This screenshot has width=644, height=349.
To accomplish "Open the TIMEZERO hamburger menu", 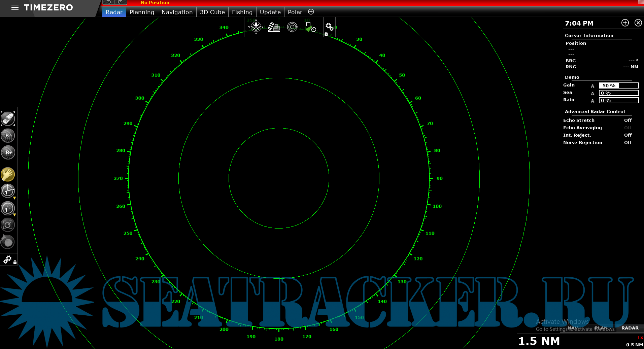I will pos(15,7).
